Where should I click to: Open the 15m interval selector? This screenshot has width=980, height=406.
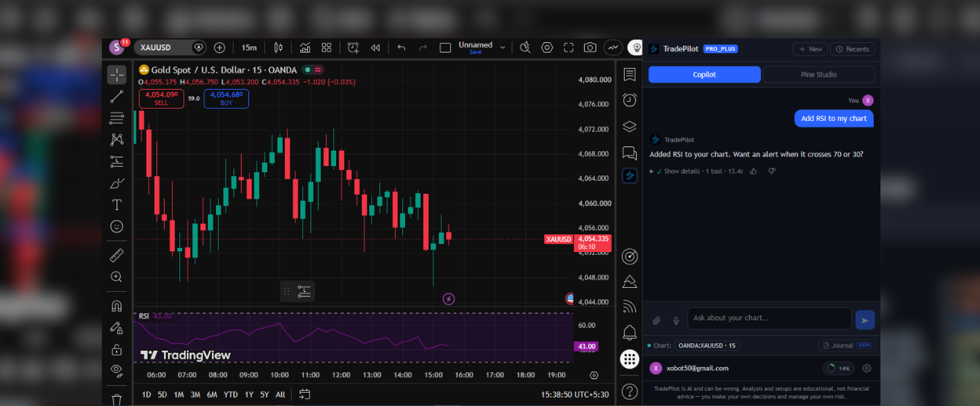pyautogui.click(x=249, y=47)
